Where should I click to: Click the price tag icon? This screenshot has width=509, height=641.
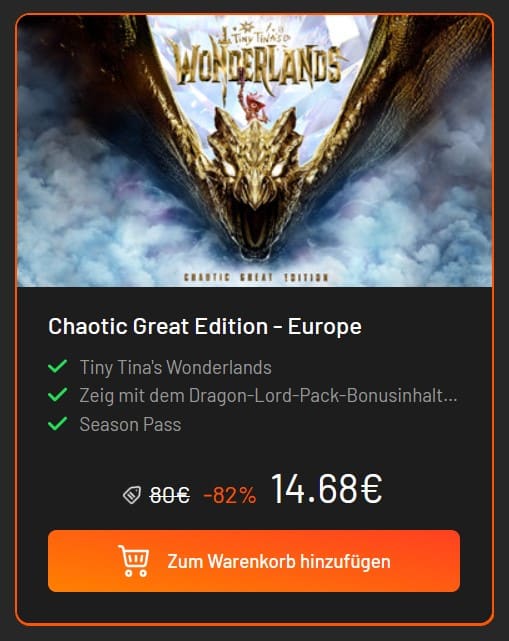(132, 495)
